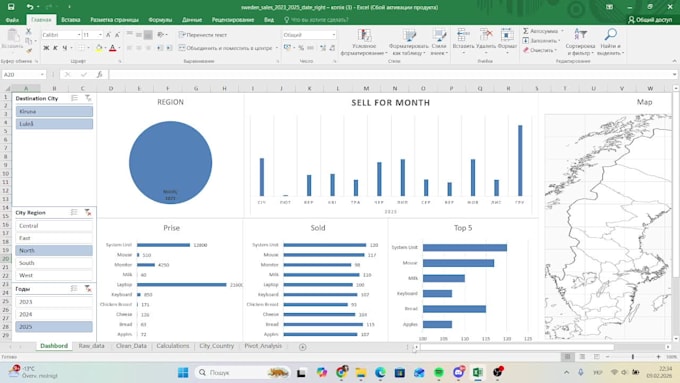
Task: Open the Name Box A20 dropdown arrow
Action: click(42, 75)
